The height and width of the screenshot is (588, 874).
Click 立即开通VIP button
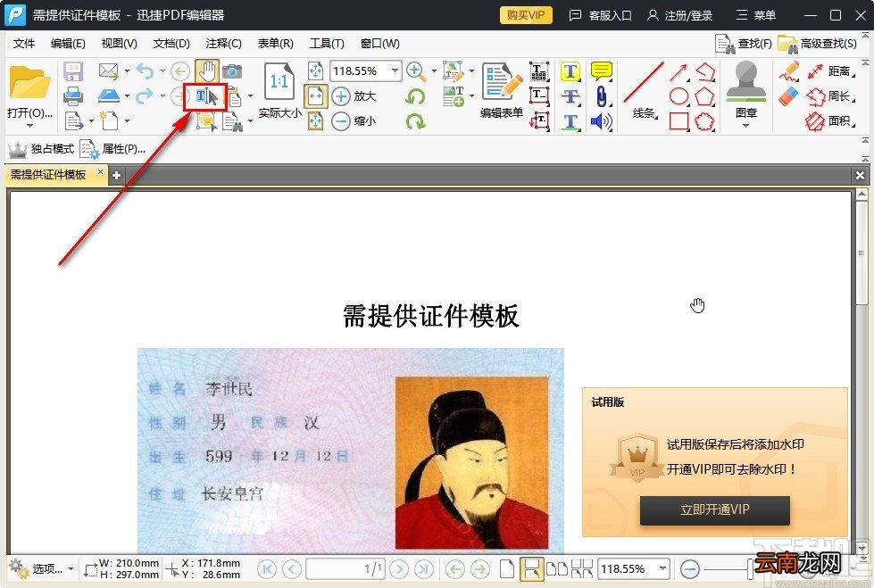pos(714,509)
